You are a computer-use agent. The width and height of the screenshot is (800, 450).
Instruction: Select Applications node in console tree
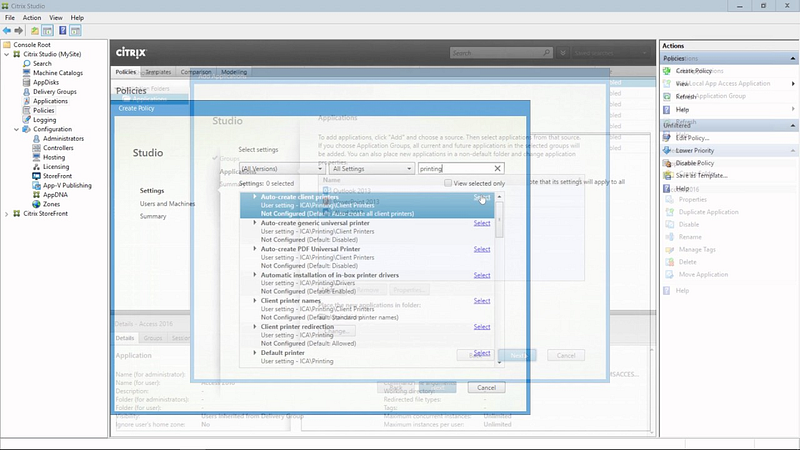pos(50,101)
